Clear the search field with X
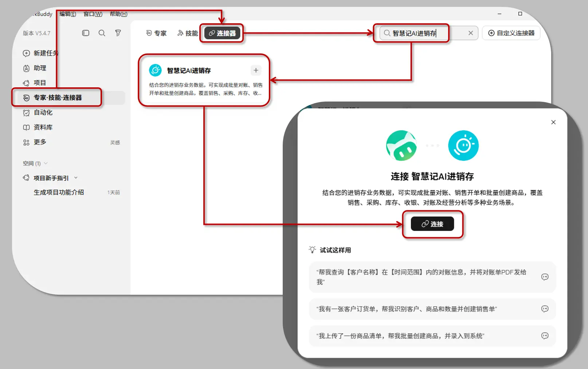 click(471, 33)
